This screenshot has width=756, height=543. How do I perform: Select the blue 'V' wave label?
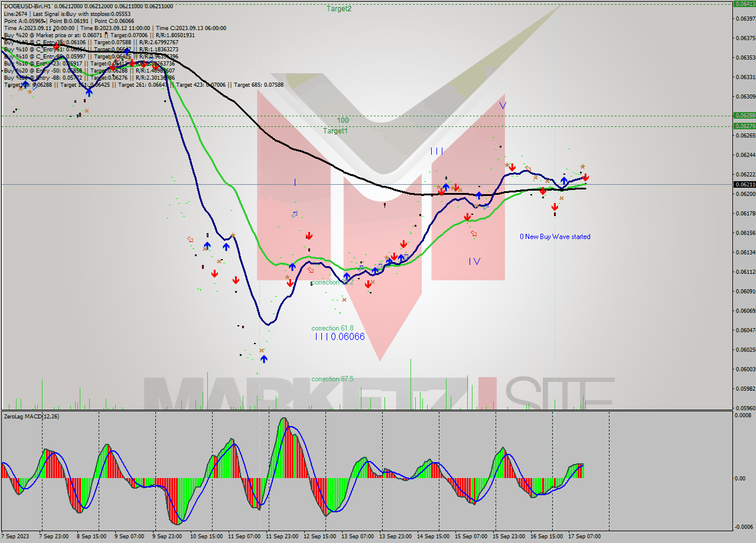[x=503, y=105]
